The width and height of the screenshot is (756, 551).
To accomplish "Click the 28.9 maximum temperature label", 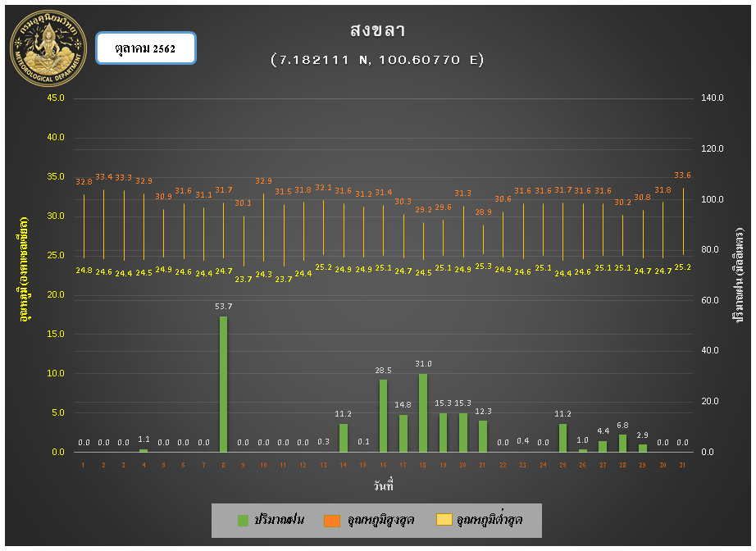I will [x=483, y=212].
